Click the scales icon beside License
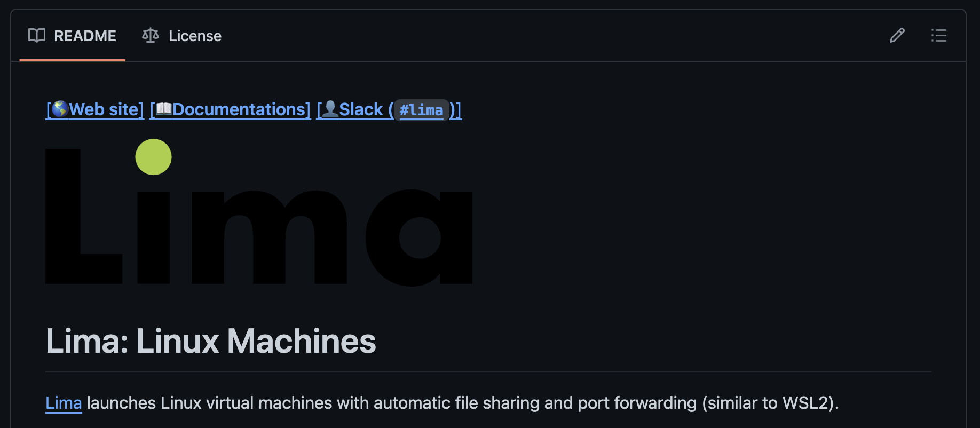 150,35
